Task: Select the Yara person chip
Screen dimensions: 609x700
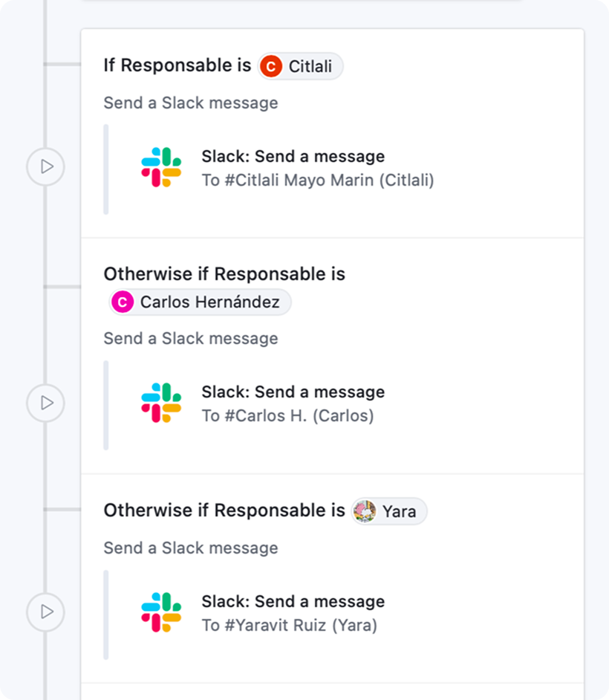Action: (x=390, y=511)
